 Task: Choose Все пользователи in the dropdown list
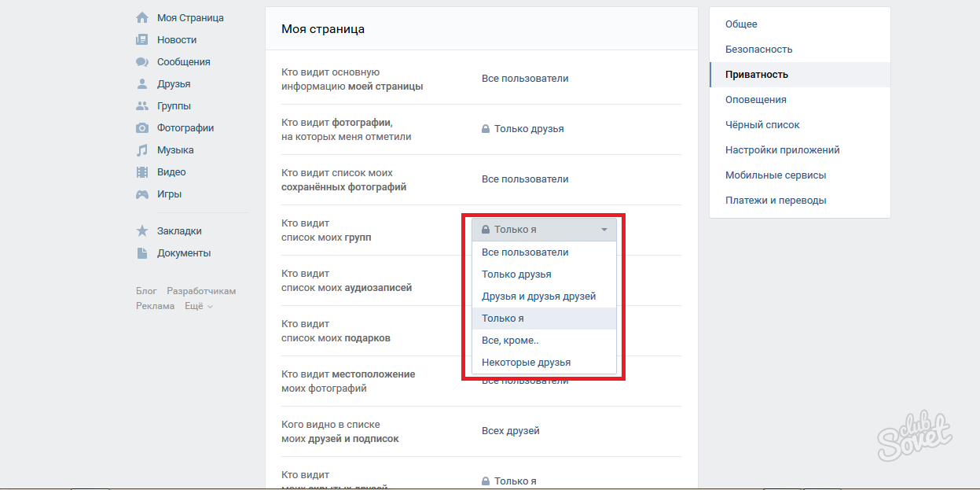(525, 252)
